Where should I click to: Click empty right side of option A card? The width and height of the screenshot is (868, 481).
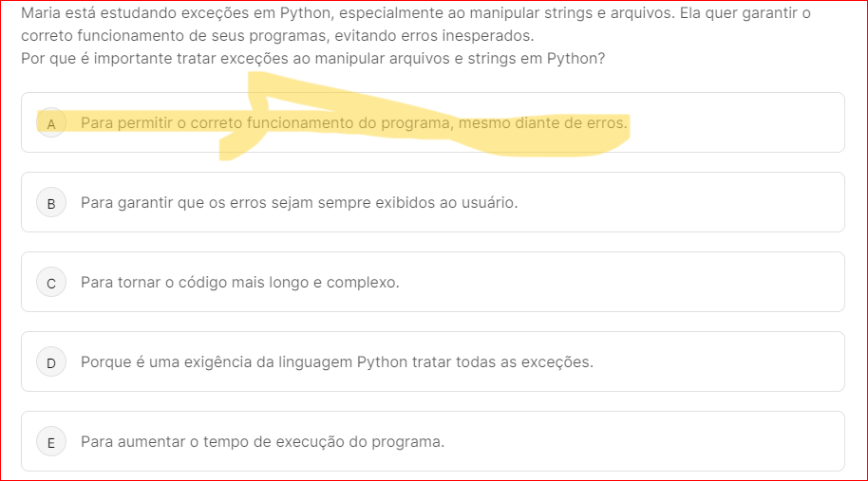pyautogui.click(x=741, y=123)
